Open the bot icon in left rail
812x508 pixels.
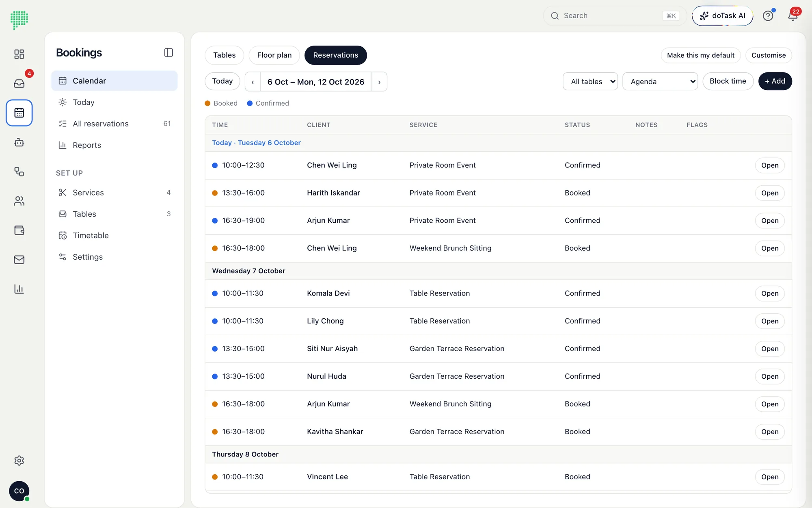point(19,142)
